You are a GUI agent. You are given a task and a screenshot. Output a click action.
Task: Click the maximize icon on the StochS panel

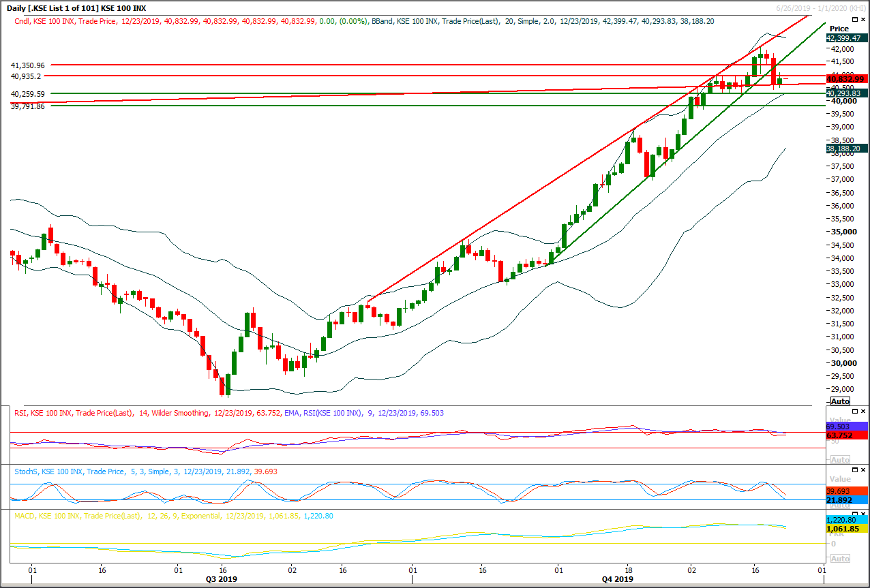pyautogui.click(x=854, y=468)
